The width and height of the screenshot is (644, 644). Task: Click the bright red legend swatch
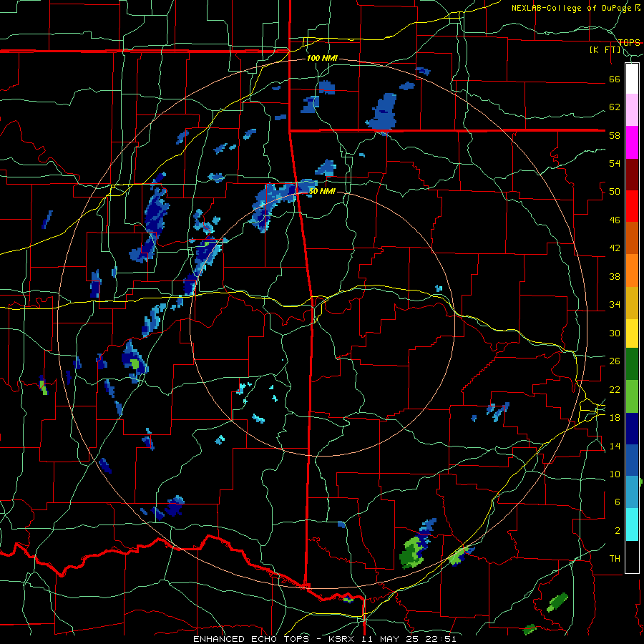(632, 206)
